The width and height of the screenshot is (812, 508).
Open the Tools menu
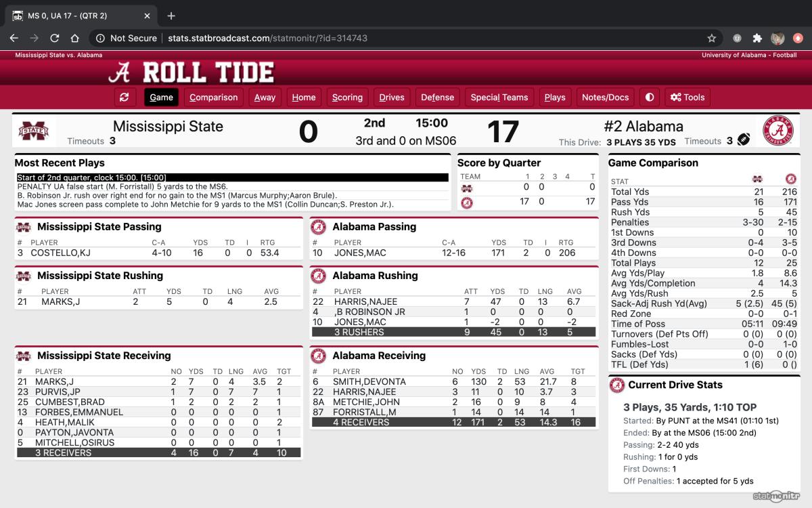687,97
